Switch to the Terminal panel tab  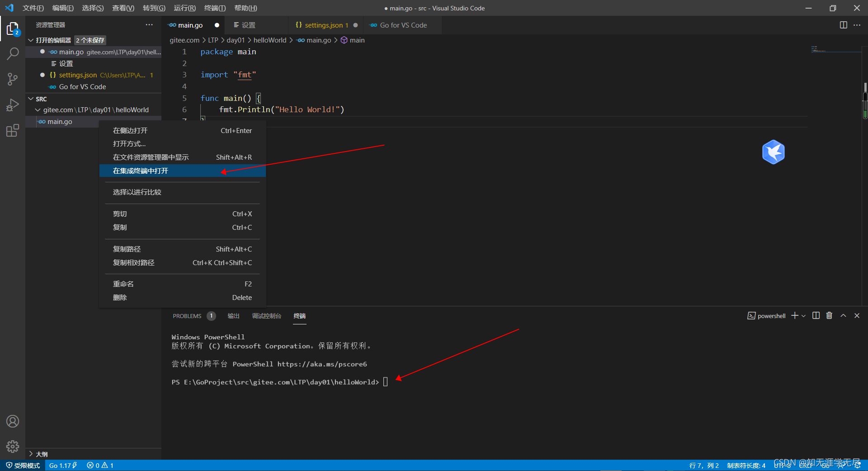pyautogui.click(x=299, y=316)
